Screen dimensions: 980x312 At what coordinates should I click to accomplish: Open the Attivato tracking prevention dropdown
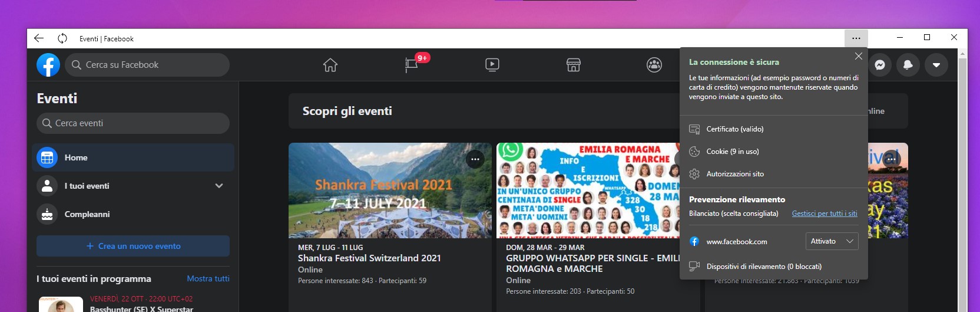(832, 241)
